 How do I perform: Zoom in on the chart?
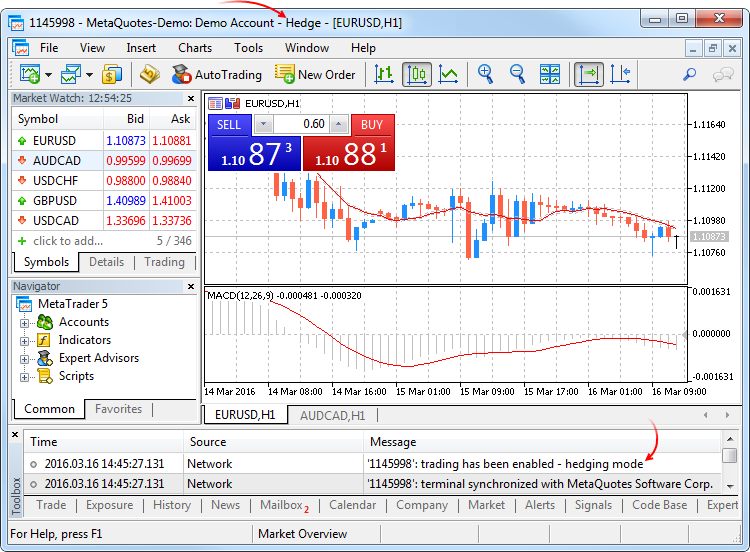(x=486, y=74)
